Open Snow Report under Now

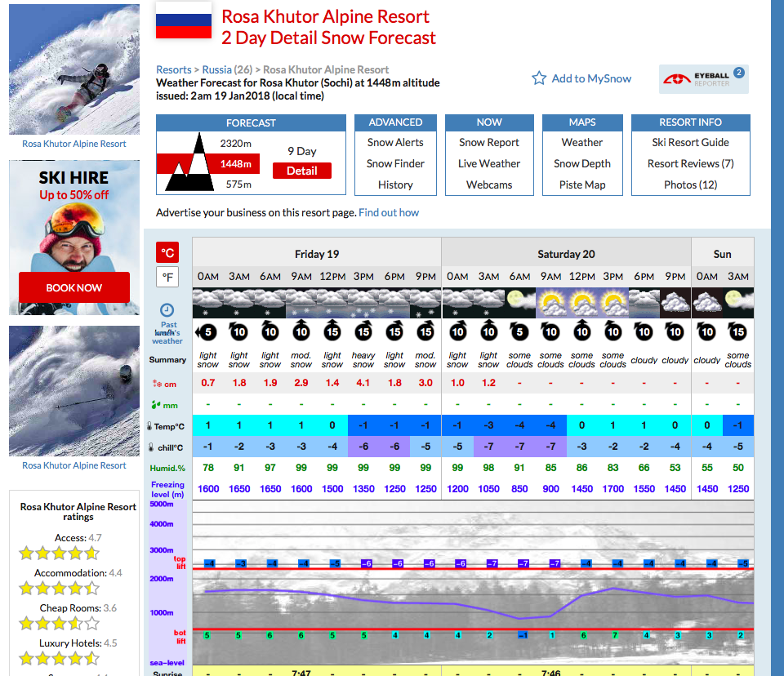pyautogui.click(x=489, y=143)
